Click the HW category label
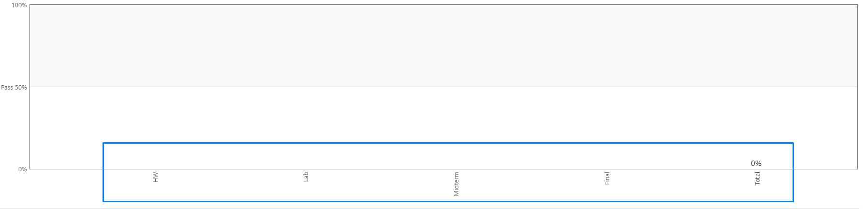 pyautogui.click(x=155, y=177)
